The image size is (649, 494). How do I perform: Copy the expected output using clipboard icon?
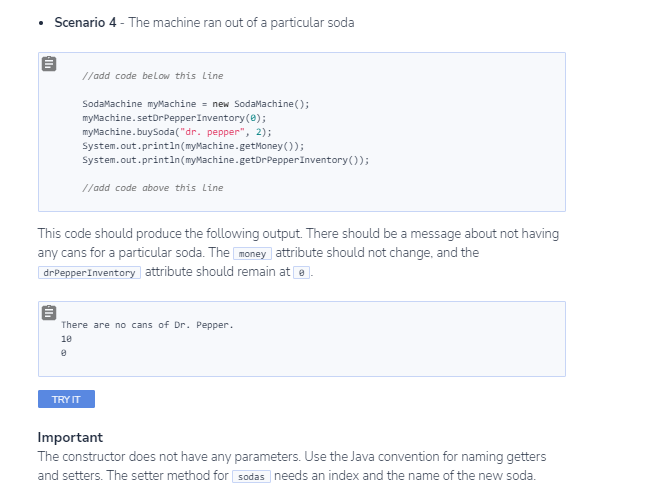(x=49, y=313)
